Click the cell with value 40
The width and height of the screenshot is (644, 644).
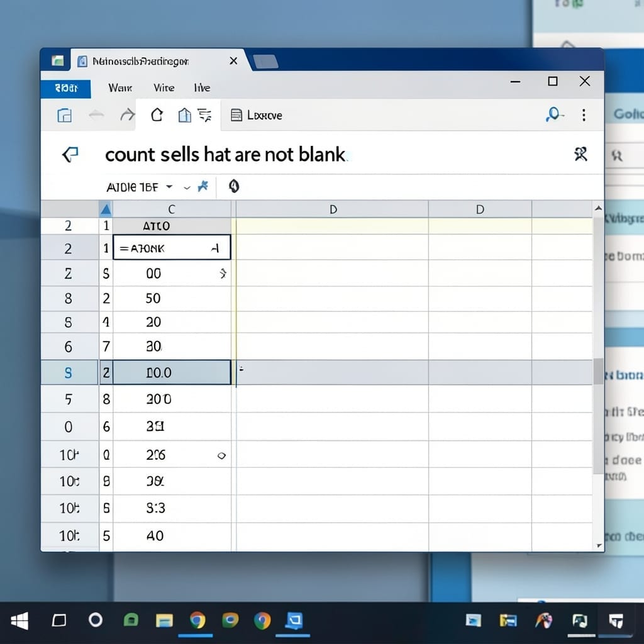coord(172,536)
